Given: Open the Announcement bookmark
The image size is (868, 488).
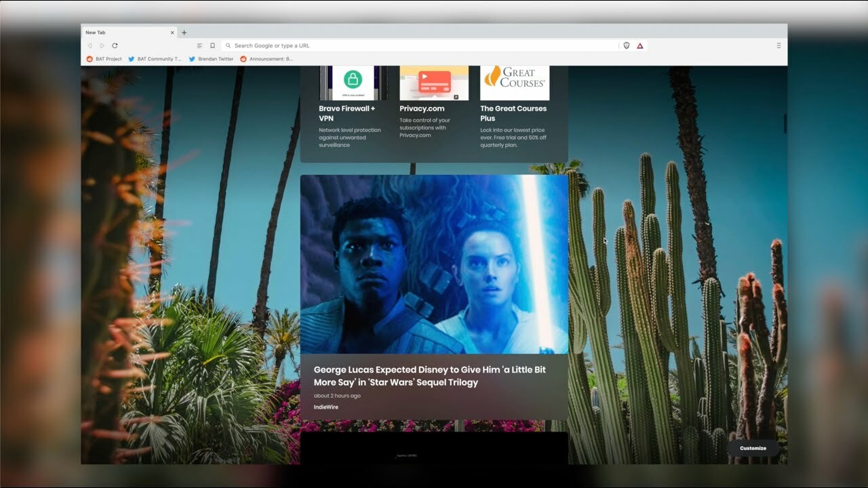Looking at the screenshot, I should click(267, 59).
